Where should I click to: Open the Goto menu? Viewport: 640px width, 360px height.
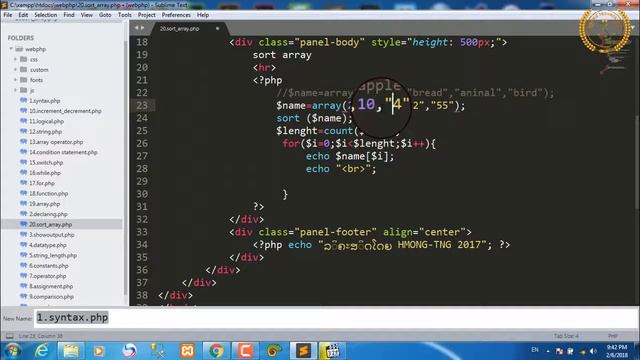[x=105, y=15]
